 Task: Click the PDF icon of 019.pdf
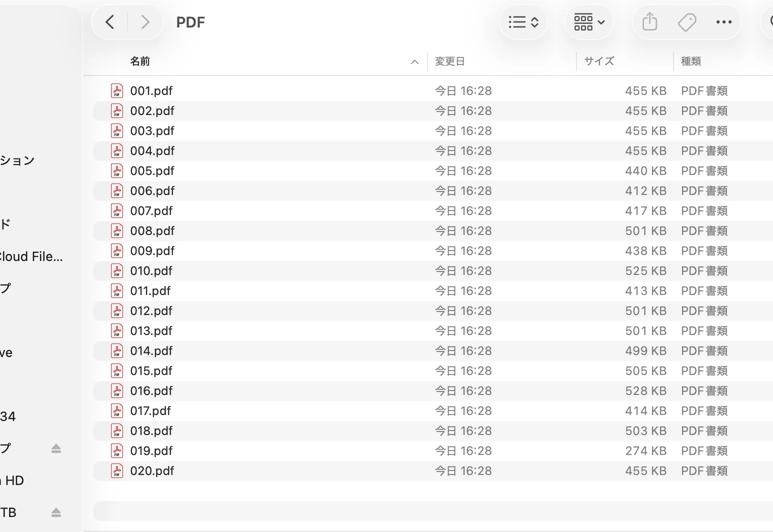(x=116, y=450)
